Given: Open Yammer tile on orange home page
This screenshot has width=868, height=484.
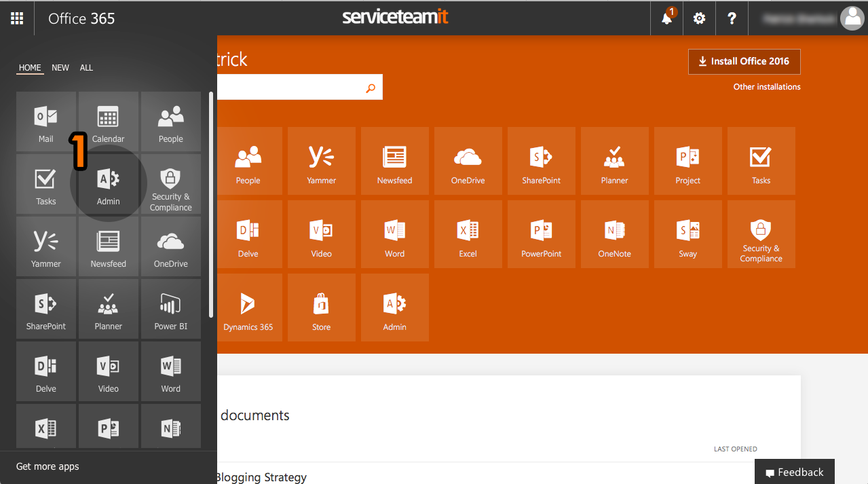Looking at the screenshot, I should pyautogui.click(x=322, y=161).
